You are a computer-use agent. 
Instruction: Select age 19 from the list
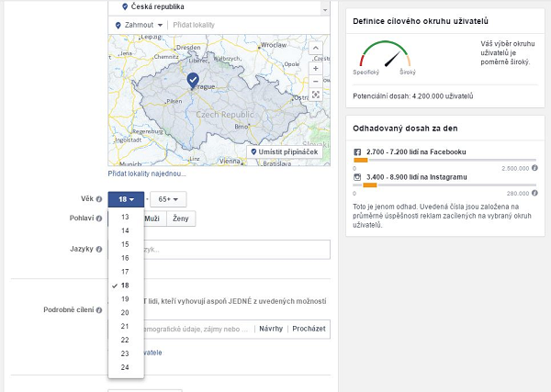pos(126,299)
